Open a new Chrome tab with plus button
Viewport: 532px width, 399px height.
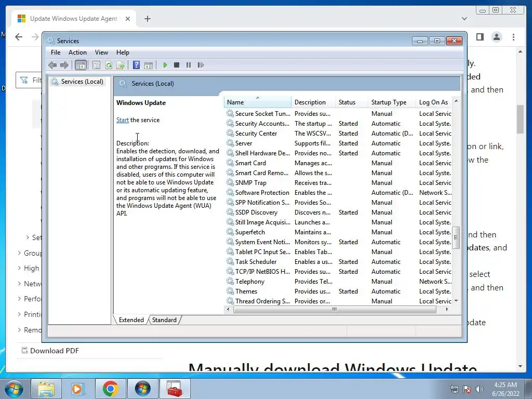click(147, 19)
